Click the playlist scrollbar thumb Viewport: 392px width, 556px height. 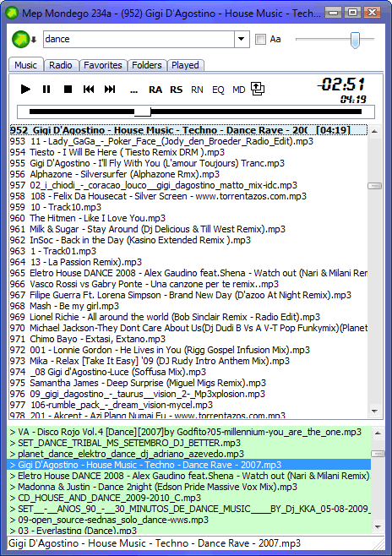pos(374,186)
